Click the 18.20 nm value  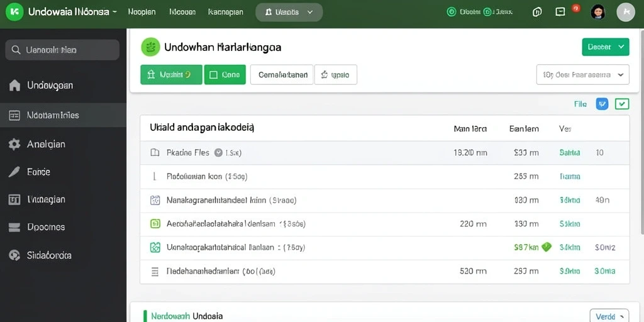click(470, 153)
